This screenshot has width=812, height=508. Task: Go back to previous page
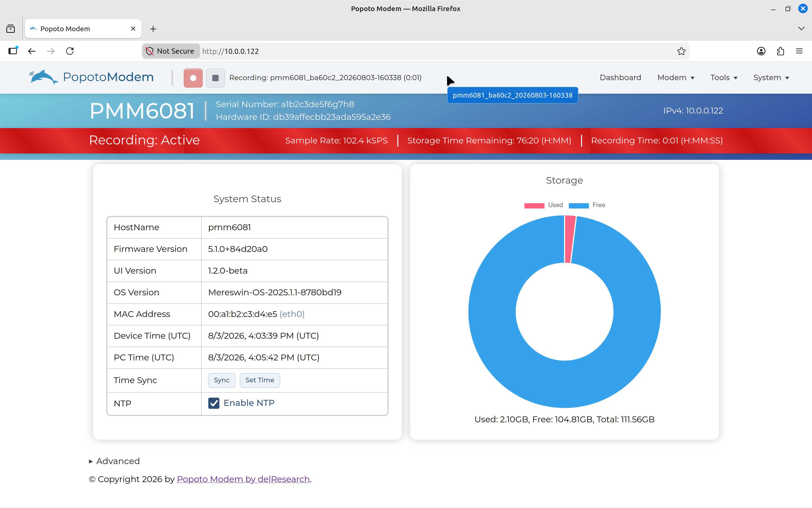point(32,51)
